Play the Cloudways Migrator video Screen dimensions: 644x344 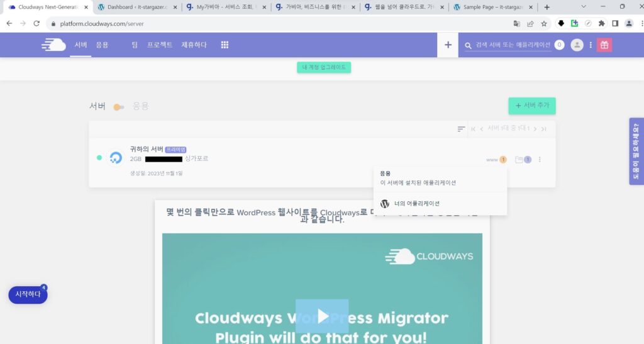click(x=322, y=316)
